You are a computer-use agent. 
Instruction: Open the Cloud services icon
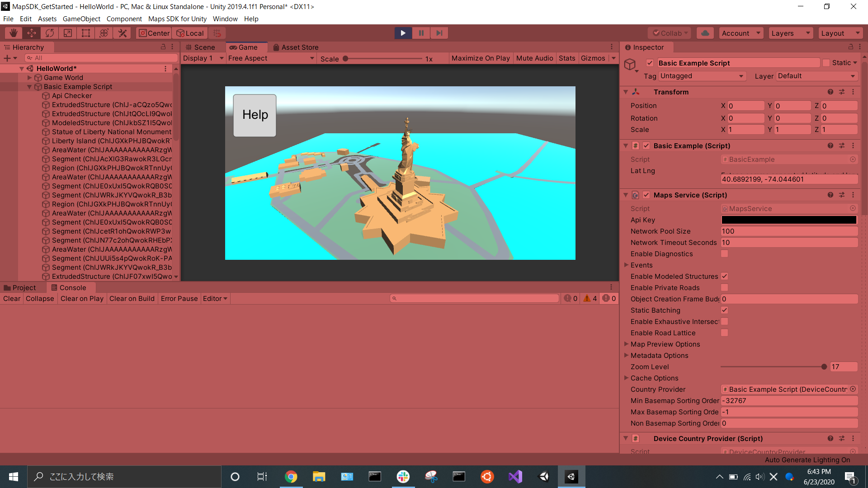(705, 33)
